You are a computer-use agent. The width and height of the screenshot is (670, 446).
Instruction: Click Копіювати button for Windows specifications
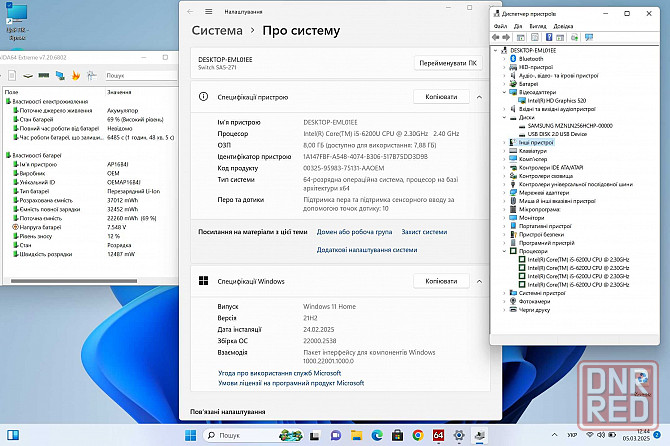(x=441, y=281)
